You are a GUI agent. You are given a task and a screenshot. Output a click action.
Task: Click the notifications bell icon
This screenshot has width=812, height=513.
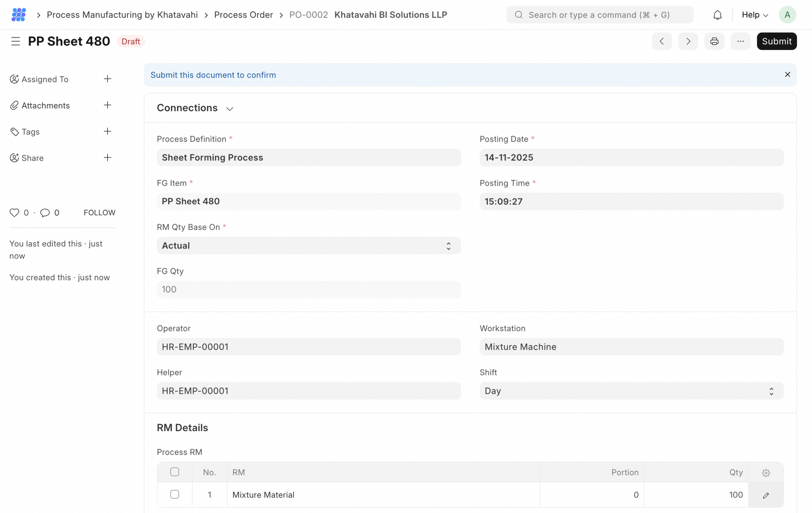point(717,15)
